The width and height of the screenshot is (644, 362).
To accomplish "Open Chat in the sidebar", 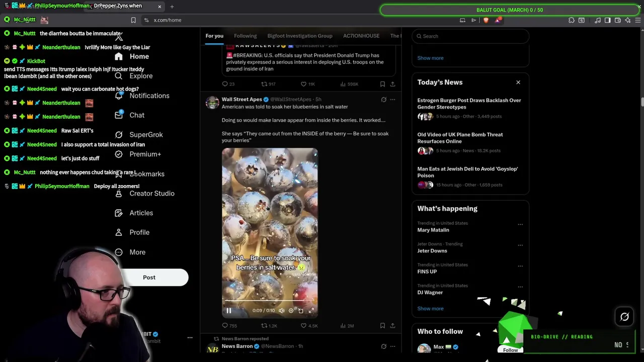I will 130,115.
